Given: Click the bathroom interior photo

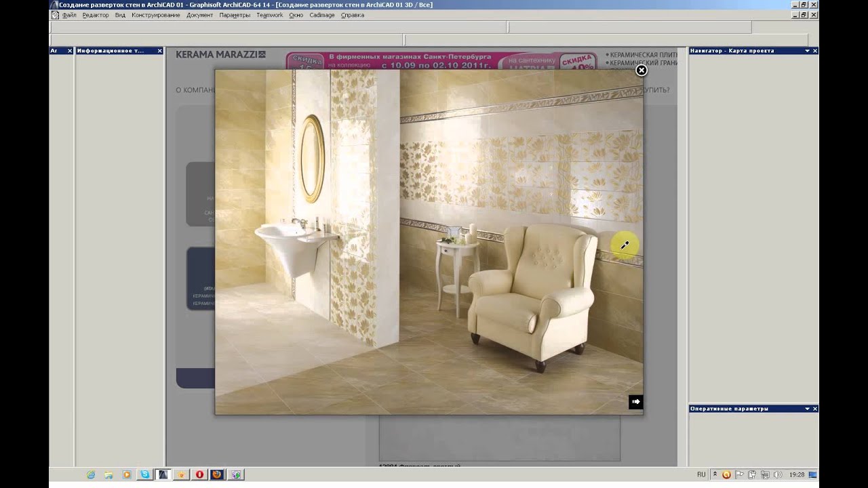Looking at the screenshot, I should (x=429, y=241).
